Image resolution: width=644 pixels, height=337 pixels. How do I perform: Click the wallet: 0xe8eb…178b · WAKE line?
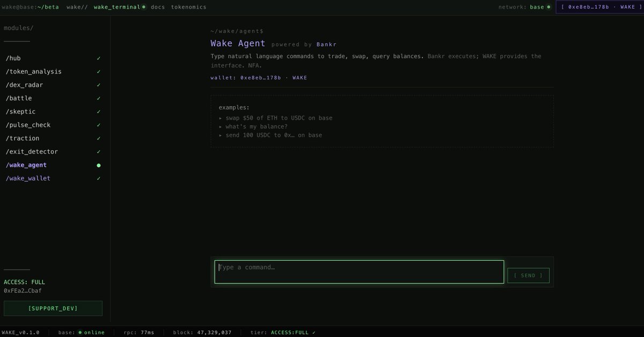[259, 78]
